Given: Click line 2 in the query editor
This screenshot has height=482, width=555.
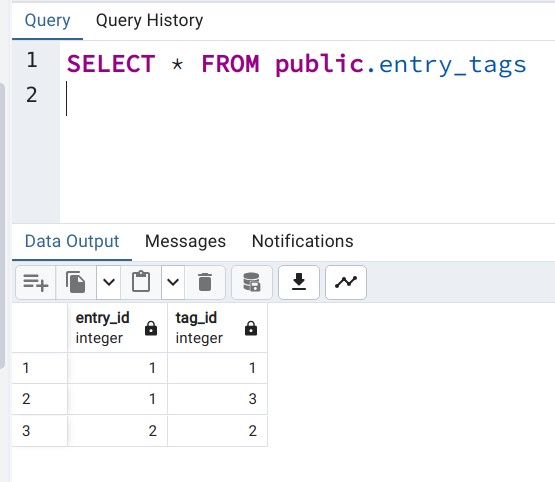Looking at the screenshot, I should coord(304,96).
